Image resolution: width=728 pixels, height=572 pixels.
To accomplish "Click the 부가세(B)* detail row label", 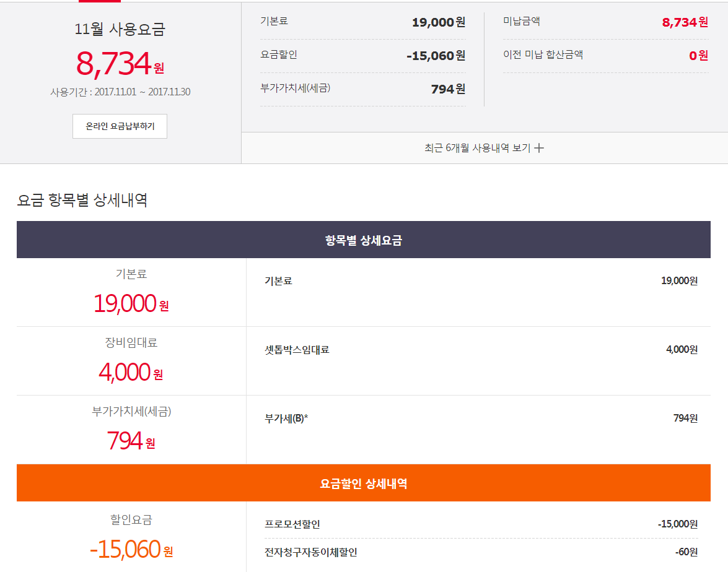I will coord(286,418).
